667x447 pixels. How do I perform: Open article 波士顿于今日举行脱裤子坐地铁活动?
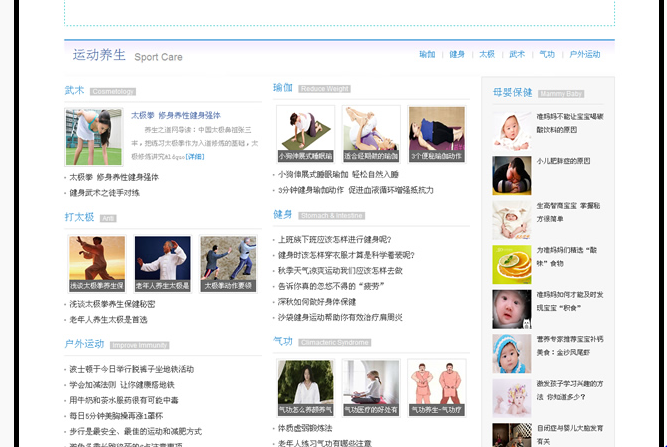coord(131,369)
